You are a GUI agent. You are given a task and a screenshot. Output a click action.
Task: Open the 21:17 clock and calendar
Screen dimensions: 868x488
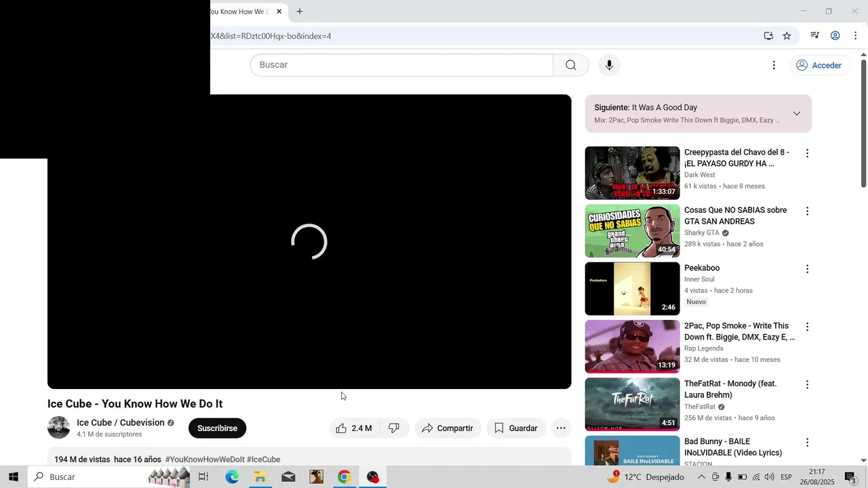click(x=817, y=477)
